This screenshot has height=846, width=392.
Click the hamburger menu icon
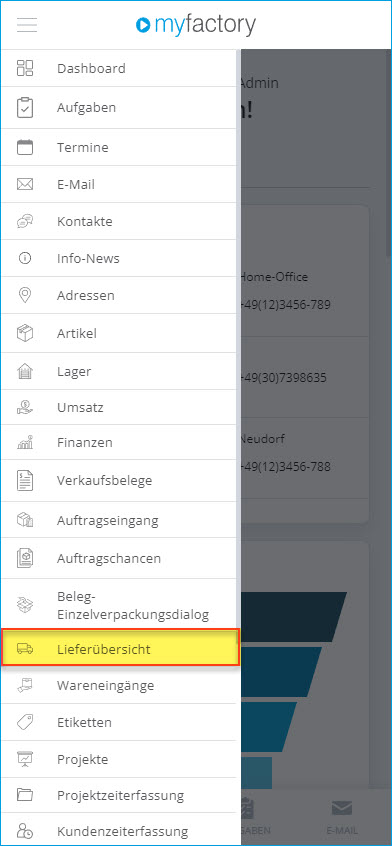27,25
